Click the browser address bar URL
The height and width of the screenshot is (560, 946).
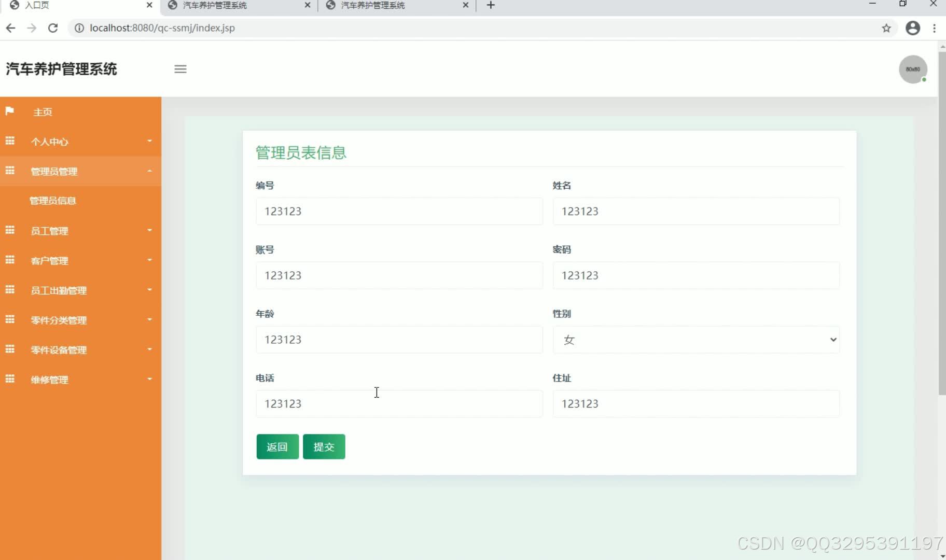click(x=162, y=28)
